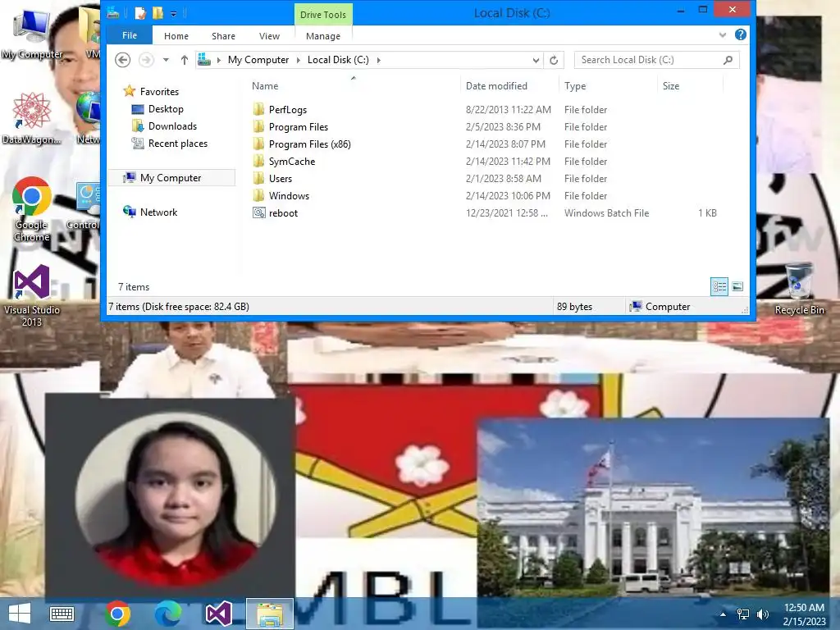Select the Program Files (x86) folder
The width and height of the screenshot is (840, 630).
click(x=309, y=144)
